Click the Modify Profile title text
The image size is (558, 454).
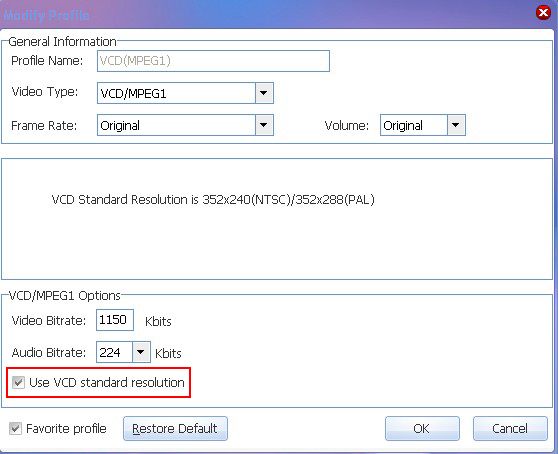pos(46,15)
